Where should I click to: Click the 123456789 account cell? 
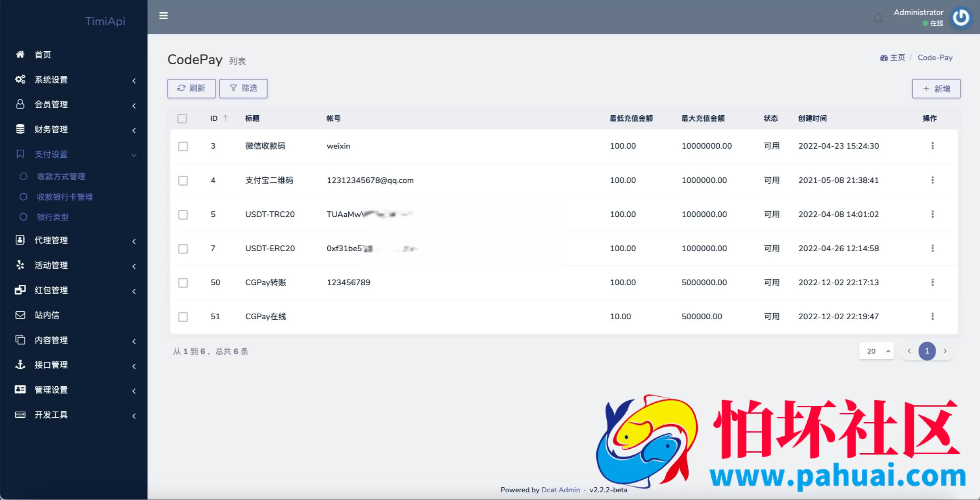pyautogui.click(x=348, y=282)
